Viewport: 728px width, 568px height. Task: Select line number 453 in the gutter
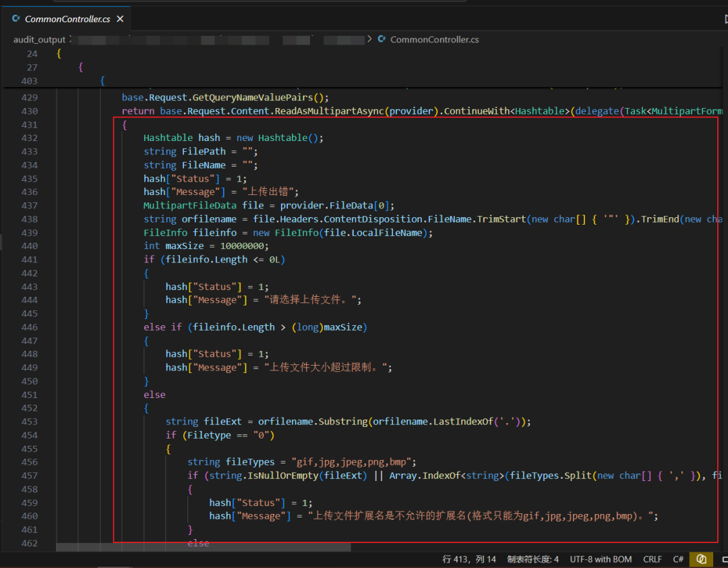(29, 422)
